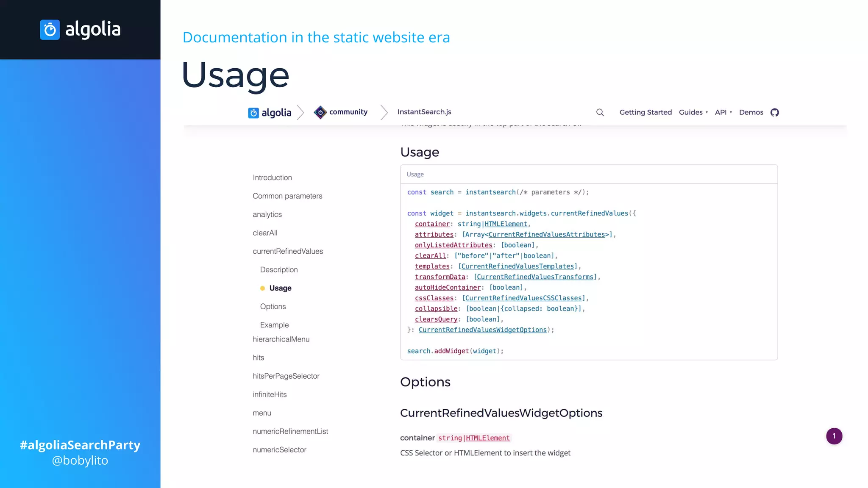The width and height of the screenshot is (868, 488).
Task: Click cssClasses option link
Action: (434, 298)
